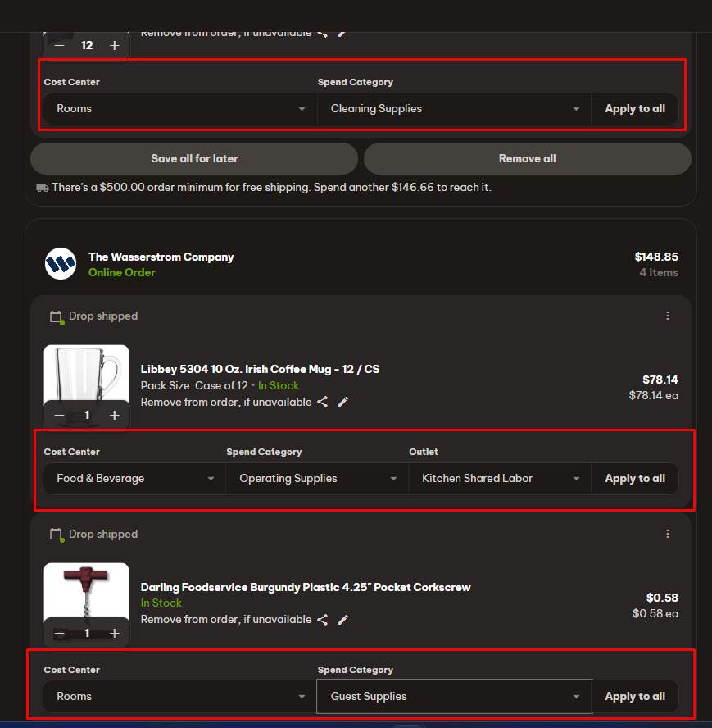Click The Wasserstrom Company logo
This screenshot has width=712, height=728.
coord(61,263)
